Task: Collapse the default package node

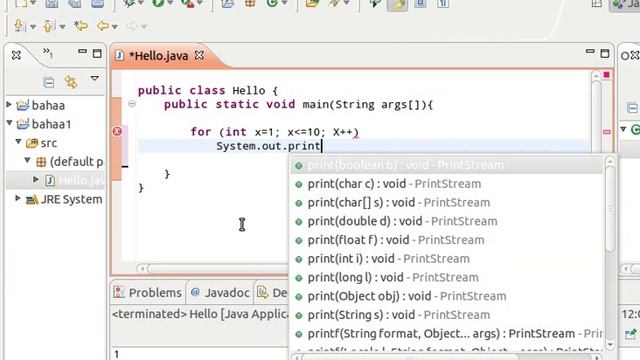Action: (27, 160)
